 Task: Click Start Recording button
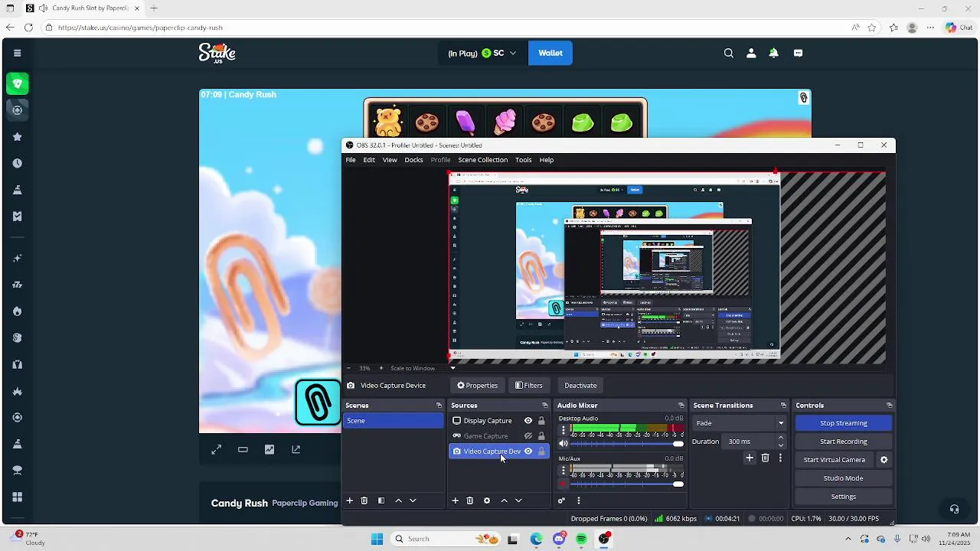[x=843, y=442]
